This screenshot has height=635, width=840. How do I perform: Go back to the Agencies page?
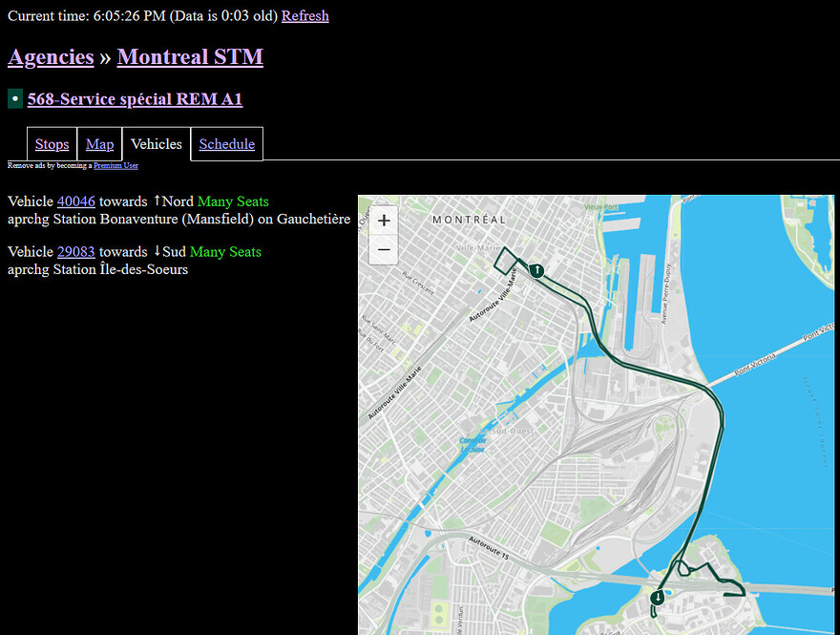[x=51, y=57]
